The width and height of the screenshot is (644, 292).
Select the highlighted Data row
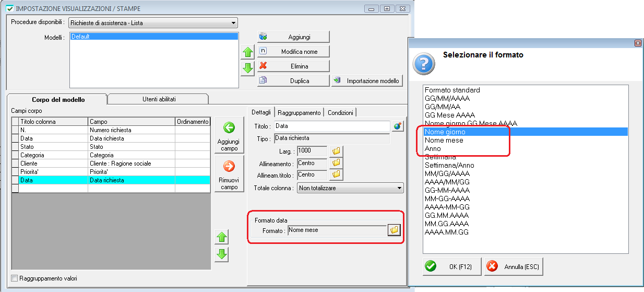(x=111, y=180)
